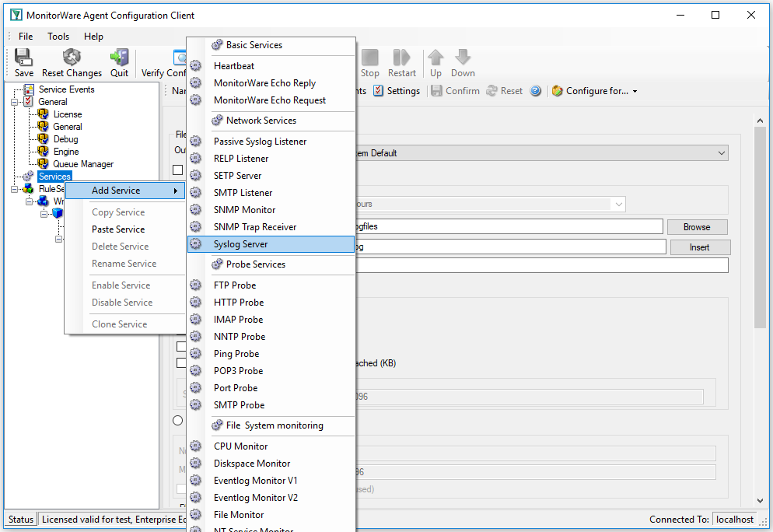Click the gear icon beside Ping Probe
This screenshot has height=532, width=773.
click(196, 354)
